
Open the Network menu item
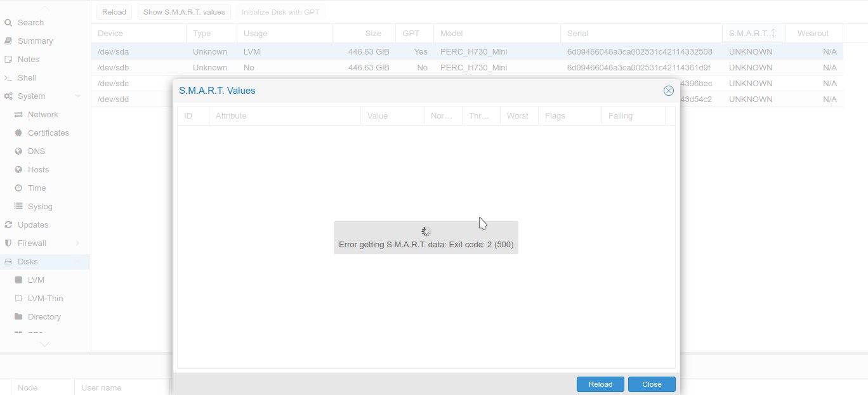coord(43,115)
